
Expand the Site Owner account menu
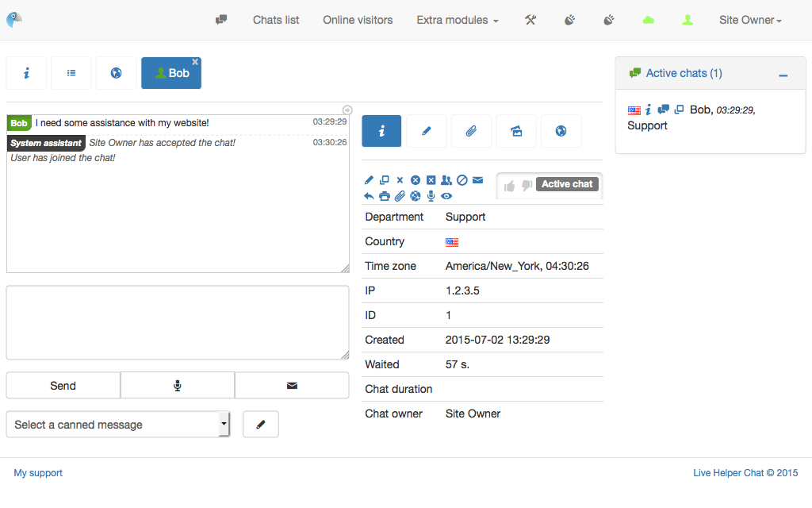pyautogui.click(x=750, y=20)
